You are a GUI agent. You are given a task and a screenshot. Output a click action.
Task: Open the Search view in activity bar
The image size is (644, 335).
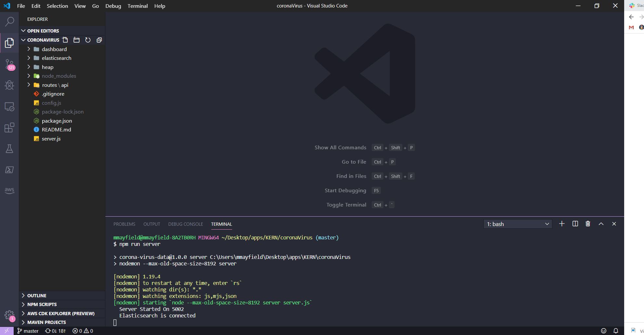coord(9,22)
